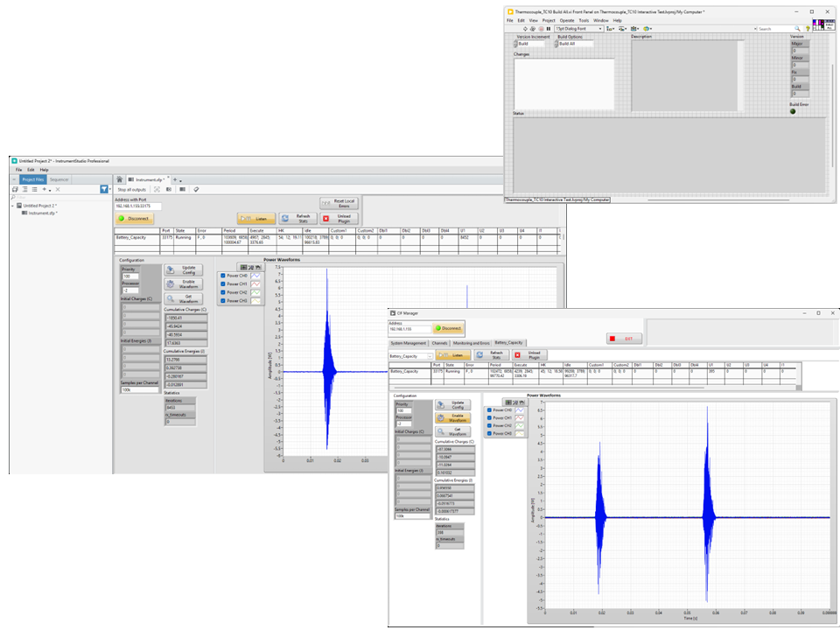Open the 15pt Dialog Font dropdown

[578, 29]
